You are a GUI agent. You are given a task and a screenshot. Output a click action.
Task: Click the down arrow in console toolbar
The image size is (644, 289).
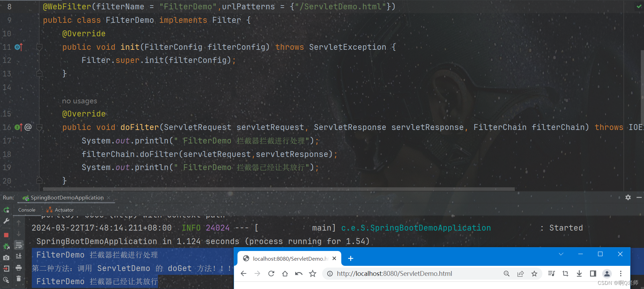[x=19, y=234]
